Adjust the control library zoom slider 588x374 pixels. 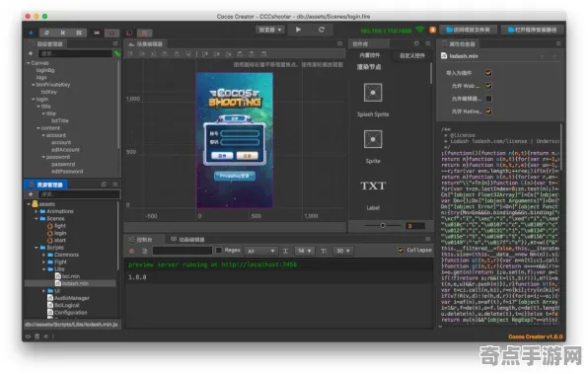[383, 225]
